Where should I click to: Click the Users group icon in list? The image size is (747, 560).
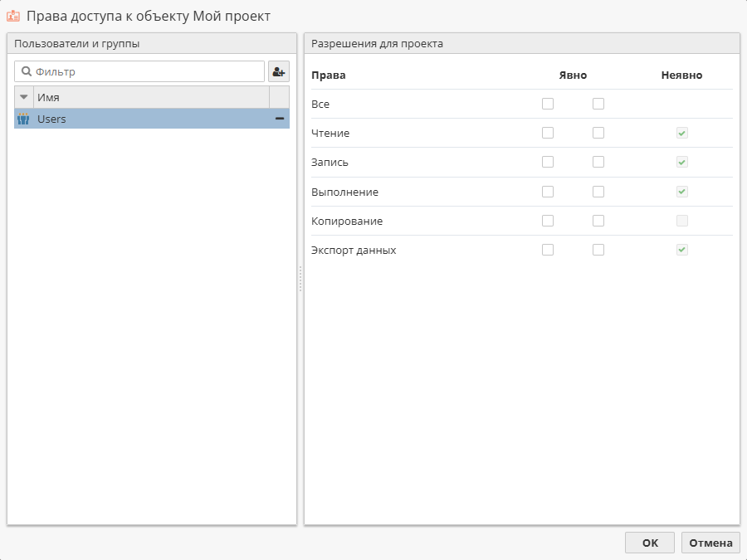pos(23,119)
